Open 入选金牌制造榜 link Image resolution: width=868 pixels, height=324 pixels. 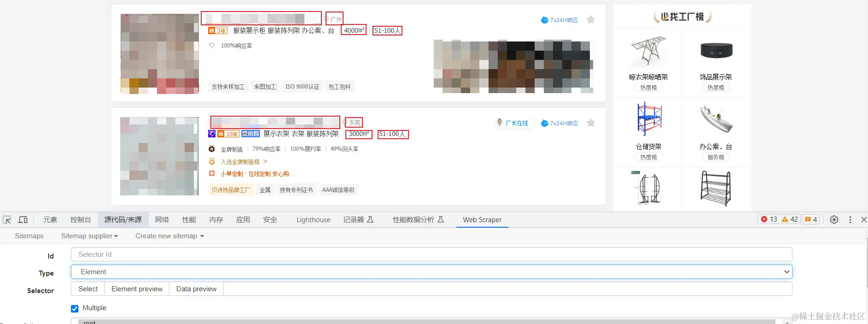pyautogui.click(x=244, y=162)
